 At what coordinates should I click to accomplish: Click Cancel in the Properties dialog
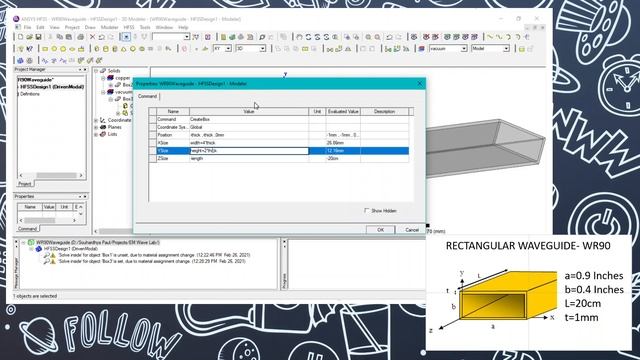pyautogui.click(x=412, y=230)
